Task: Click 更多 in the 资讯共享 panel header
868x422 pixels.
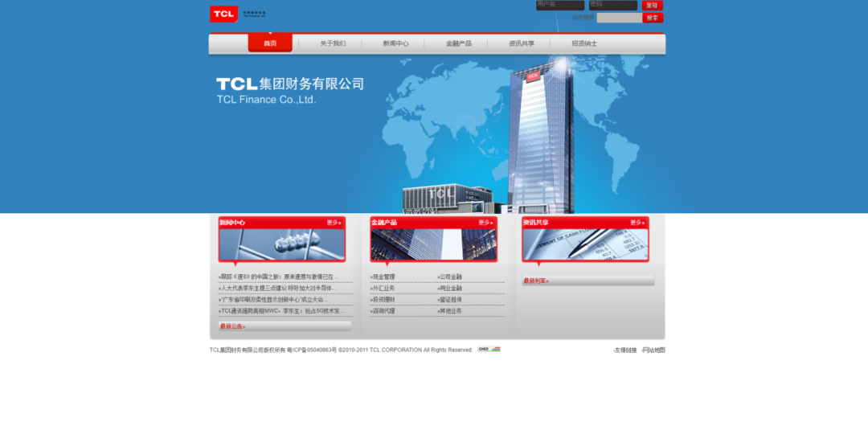Action: pos(637,223)
